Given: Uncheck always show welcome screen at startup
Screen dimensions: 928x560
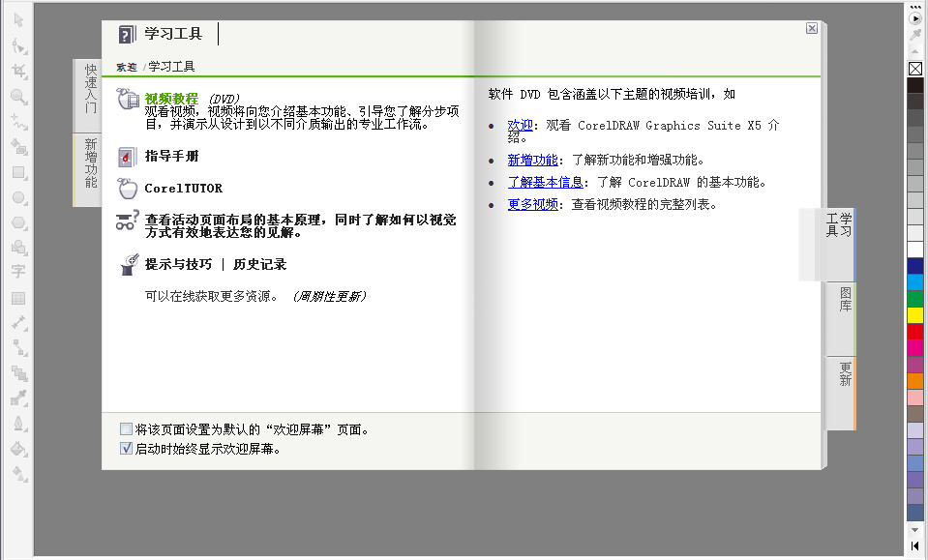Looking at the screenshot, I should (126, 448).
